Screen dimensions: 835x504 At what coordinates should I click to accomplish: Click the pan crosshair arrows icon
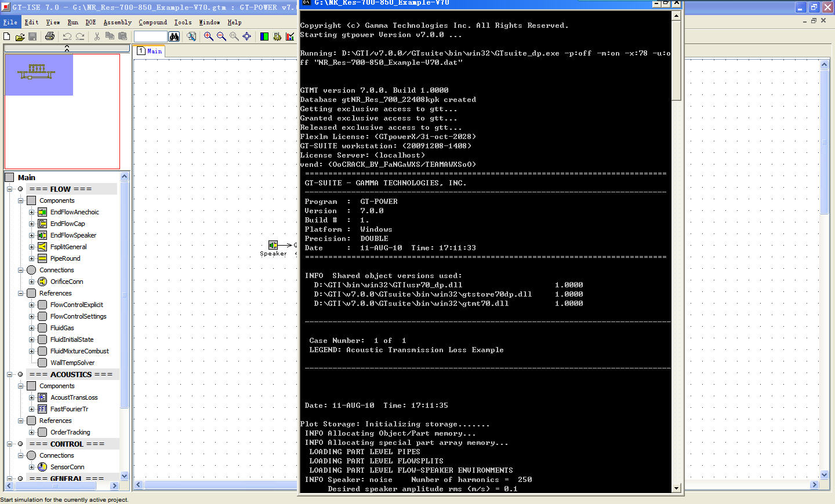pos(247,36)
